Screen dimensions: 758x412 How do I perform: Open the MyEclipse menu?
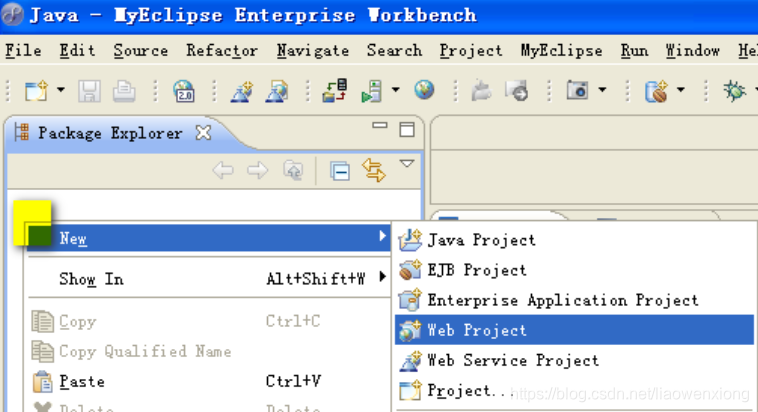point(561,51)
